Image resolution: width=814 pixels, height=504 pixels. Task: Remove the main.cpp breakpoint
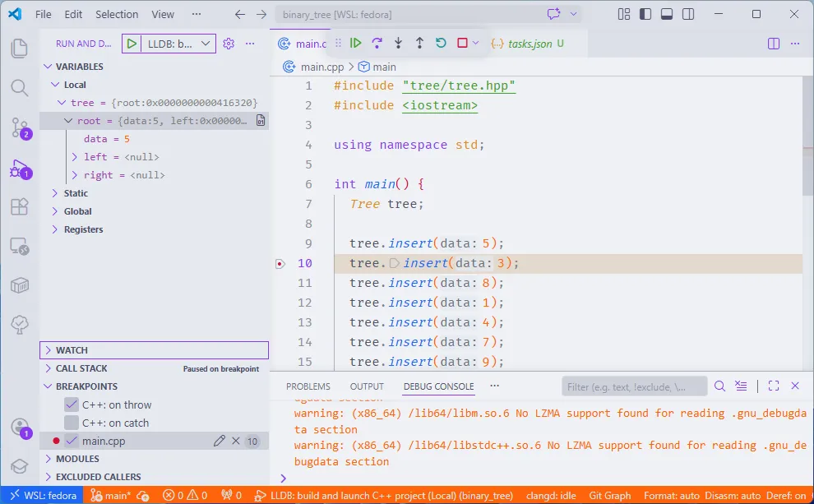click(x=236, y=441)
